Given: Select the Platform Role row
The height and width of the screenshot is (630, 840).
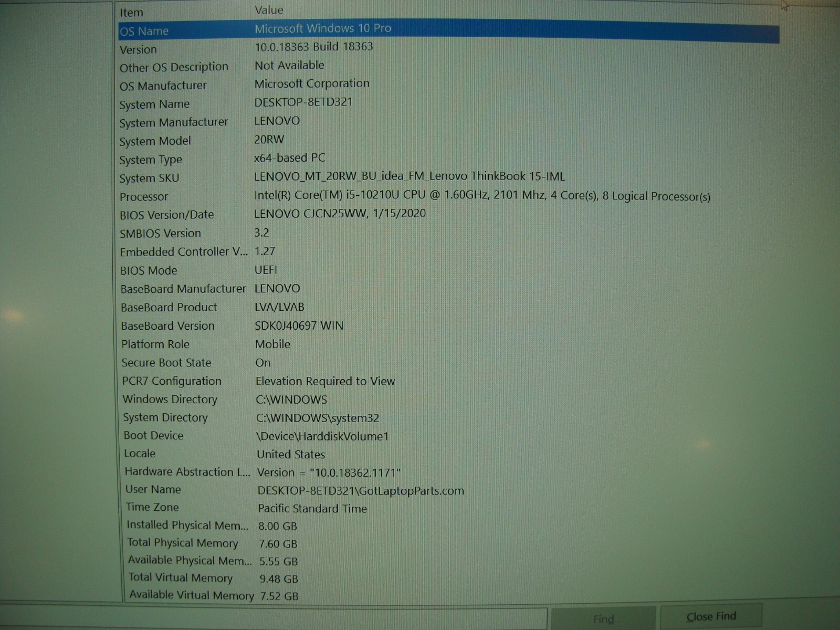Looking at the screenshot, I should pyautogui.click(x=449, y=344).
